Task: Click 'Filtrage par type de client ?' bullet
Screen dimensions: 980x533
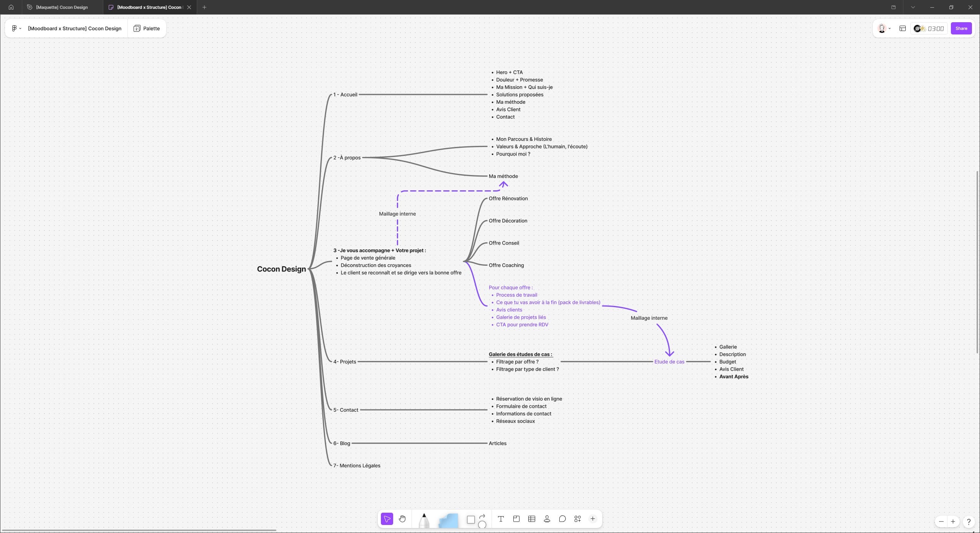Action: [x=527, y=369]
